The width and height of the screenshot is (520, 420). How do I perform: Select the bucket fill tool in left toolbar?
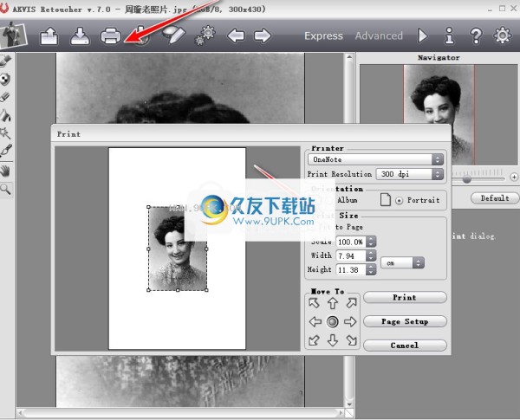5,116
